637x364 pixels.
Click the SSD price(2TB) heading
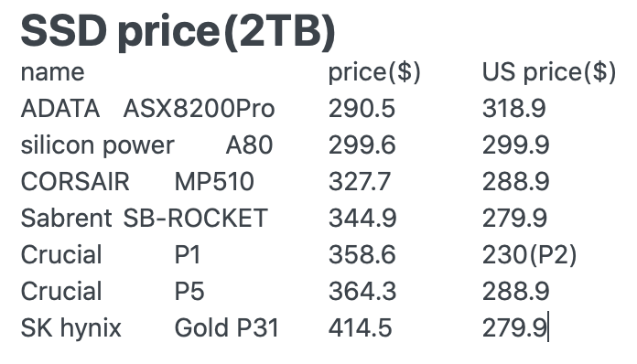coord(178,32)
